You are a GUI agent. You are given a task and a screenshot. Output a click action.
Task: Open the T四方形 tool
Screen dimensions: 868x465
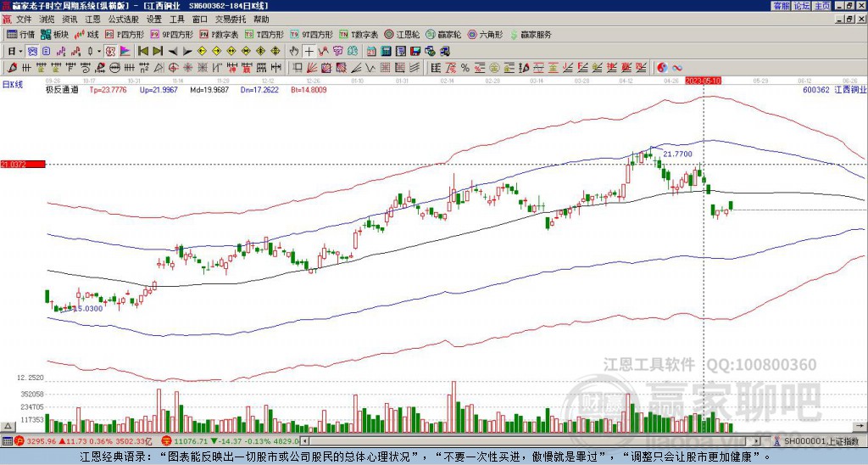point(264,34)
